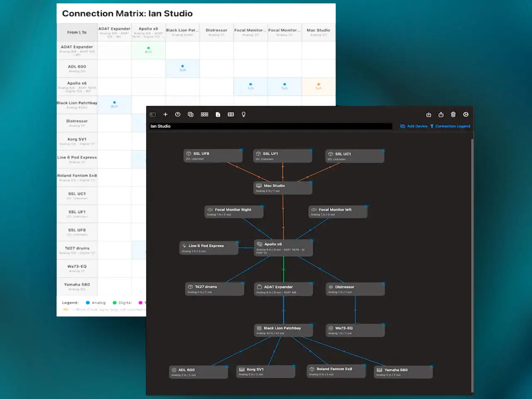Click the Td27 drums row header in matrix

[x=77, y=250]
